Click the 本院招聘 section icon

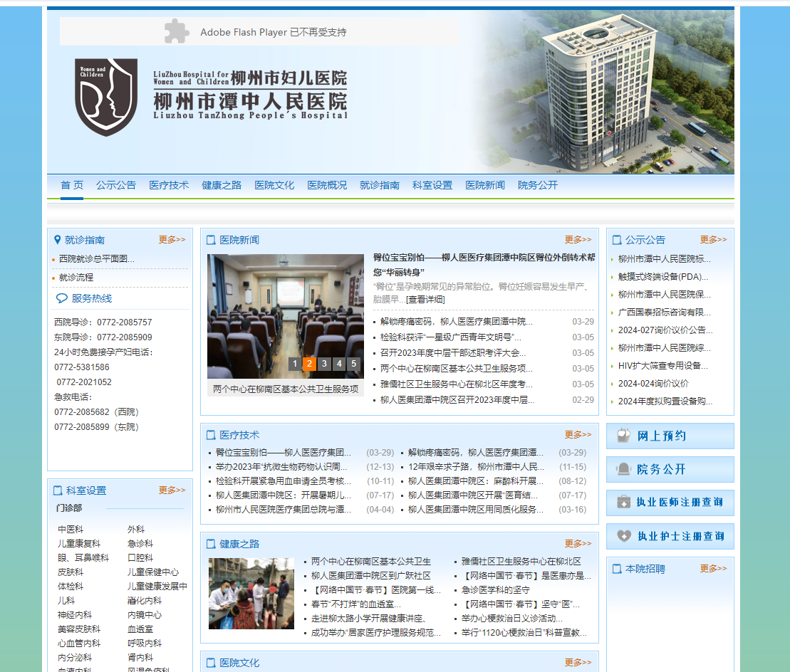(617, 569)
